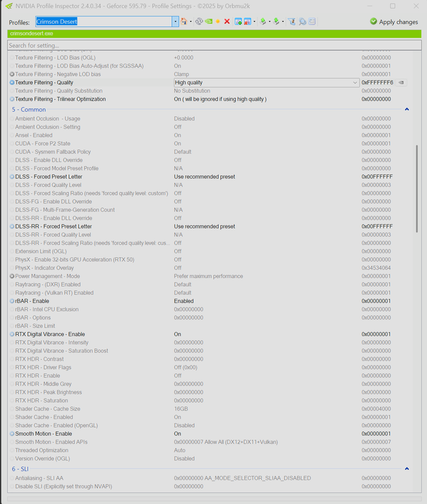Remove an application from the profile with the window-X icon
The height and width of the screenshot is (504, 427).
[248, 21]
